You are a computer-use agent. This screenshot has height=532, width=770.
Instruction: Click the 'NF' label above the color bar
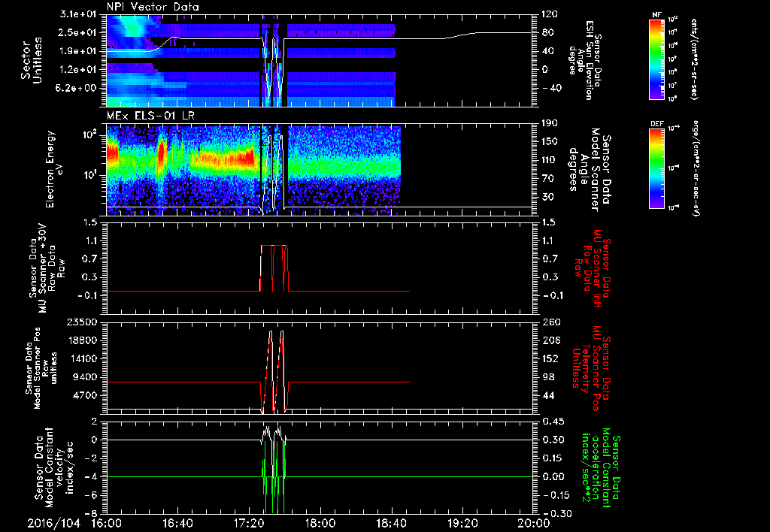656,15
